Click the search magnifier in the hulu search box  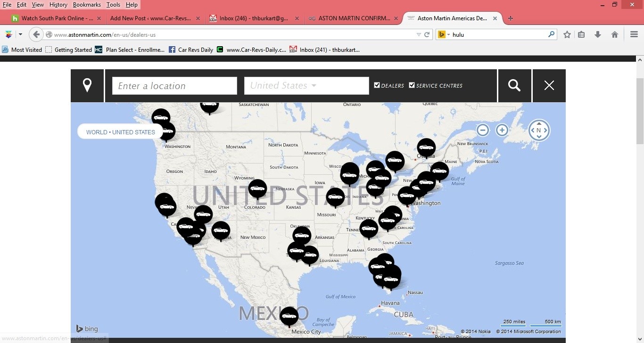click(x=552, y=34)
